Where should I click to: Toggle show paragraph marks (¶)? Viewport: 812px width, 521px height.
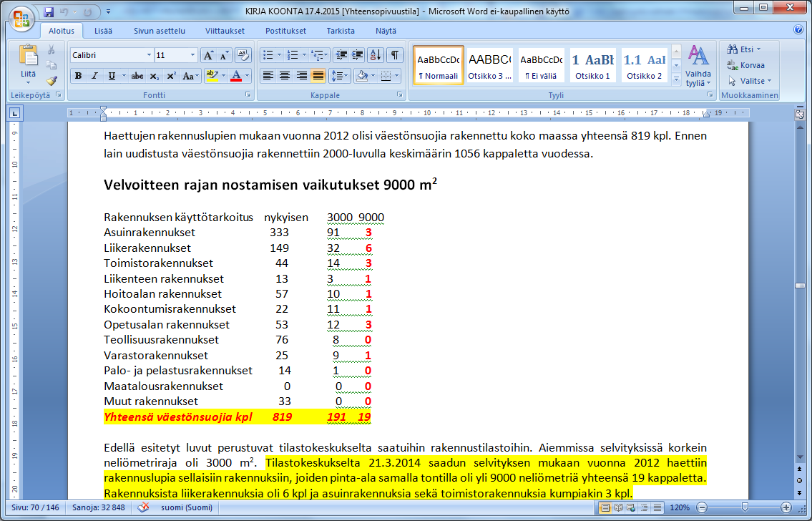coord(395,55)
